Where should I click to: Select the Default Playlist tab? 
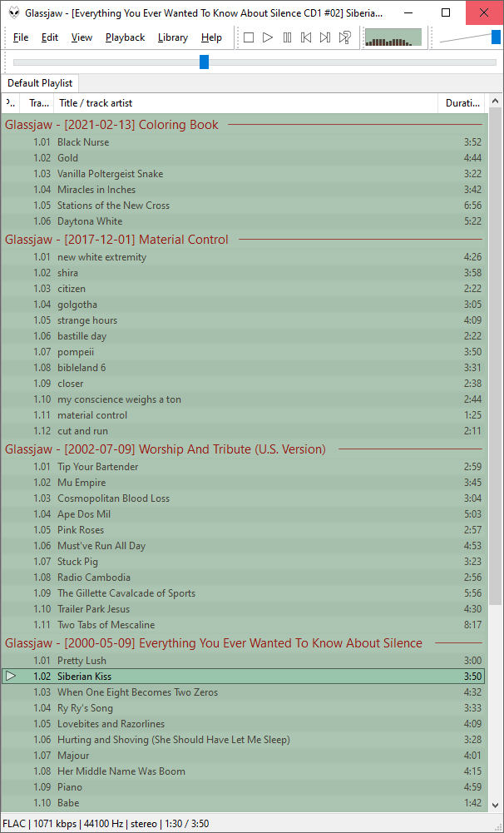tap(40, 83)
